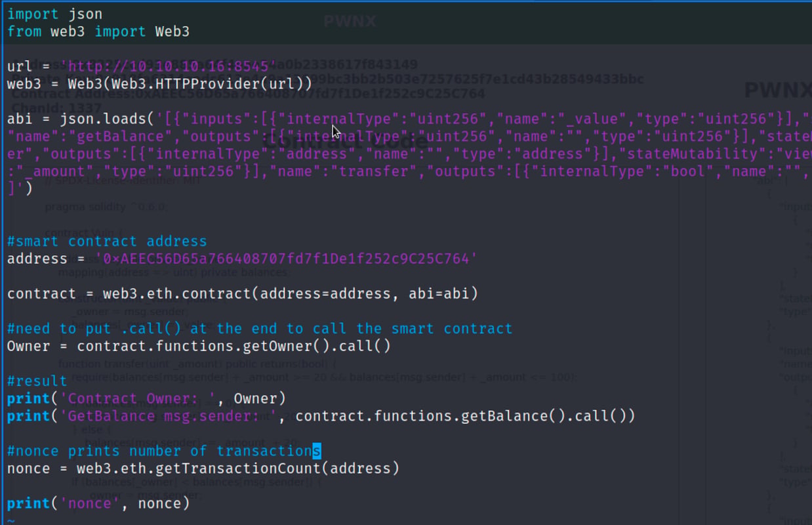Click the '"name":"getBalance"' text in abi
812x525 pixels.
click(x=94, y=136)
